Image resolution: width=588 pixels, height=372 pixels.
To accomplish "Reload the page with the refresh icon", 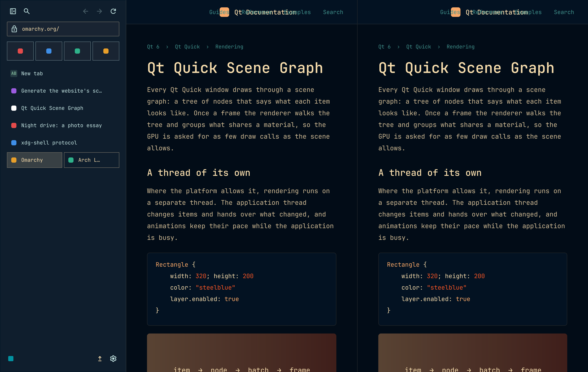I will pos(113,11).
